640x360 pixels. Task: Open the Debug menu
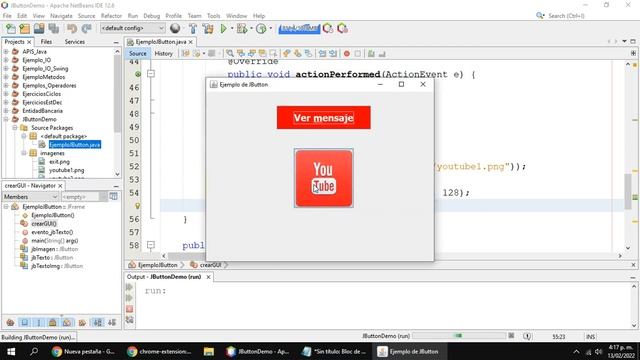(x=151, y=16)
